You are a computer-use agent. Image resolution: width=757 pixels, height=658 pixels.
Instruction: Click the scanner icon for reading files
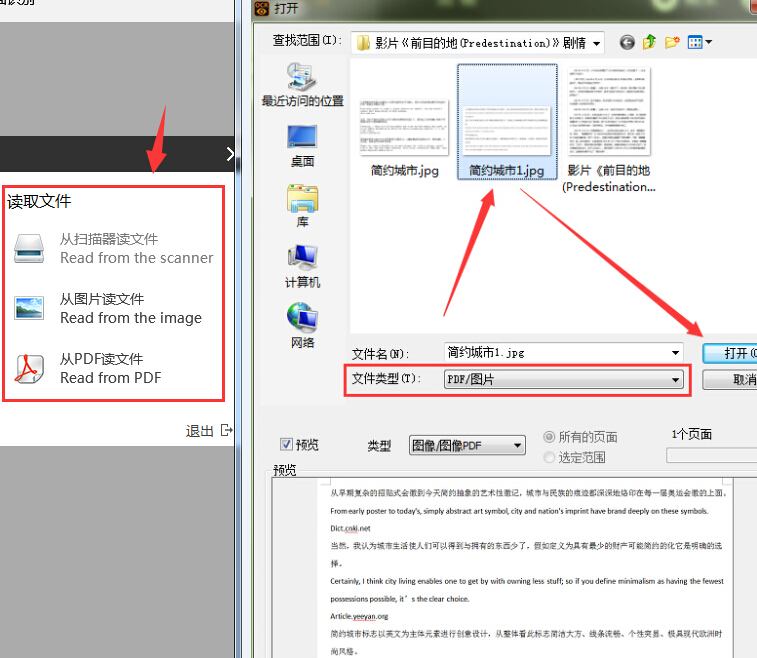tap(29, 249)
